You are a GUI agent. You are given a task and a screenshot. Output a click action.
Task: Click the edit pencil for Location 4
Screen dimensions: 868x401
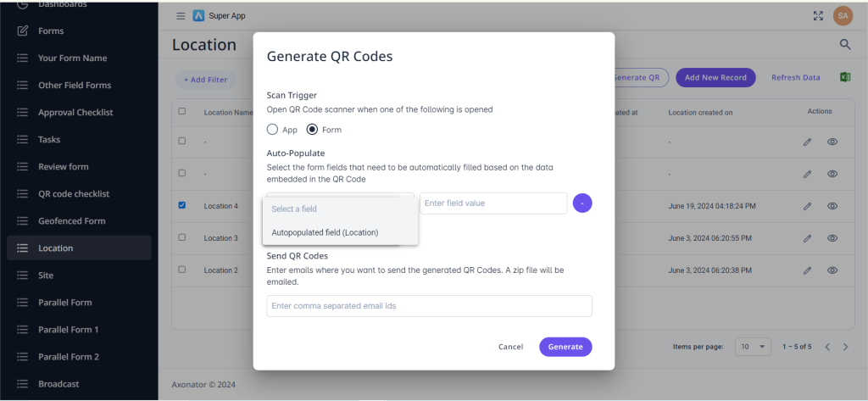[x=807, y=206]
